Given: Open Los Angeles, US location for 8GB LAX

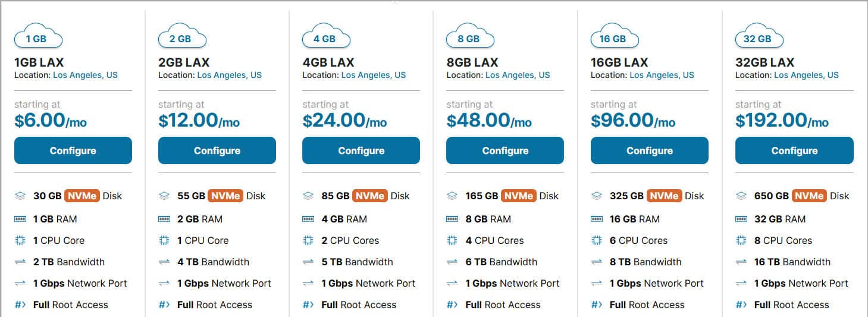Looking at the screenshot, I should [x=518, y=75].
